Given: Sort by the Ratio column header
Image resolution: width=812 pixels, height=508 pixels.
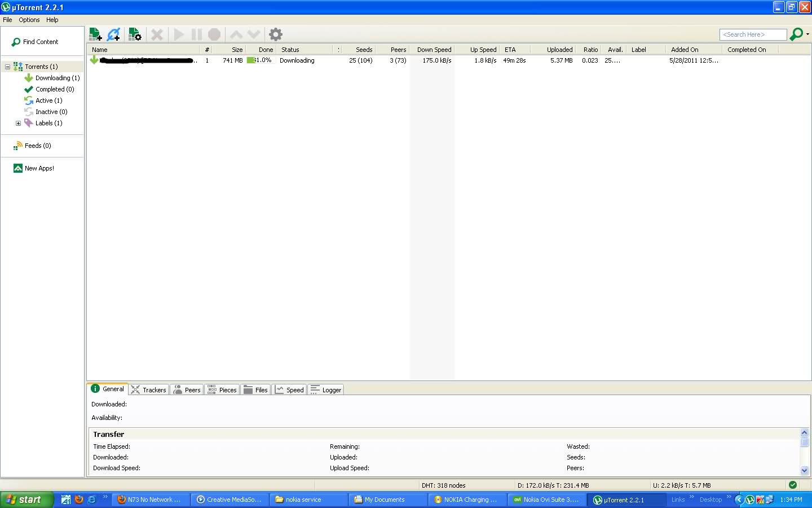Looking at the screenshot, I should [588, 50].
